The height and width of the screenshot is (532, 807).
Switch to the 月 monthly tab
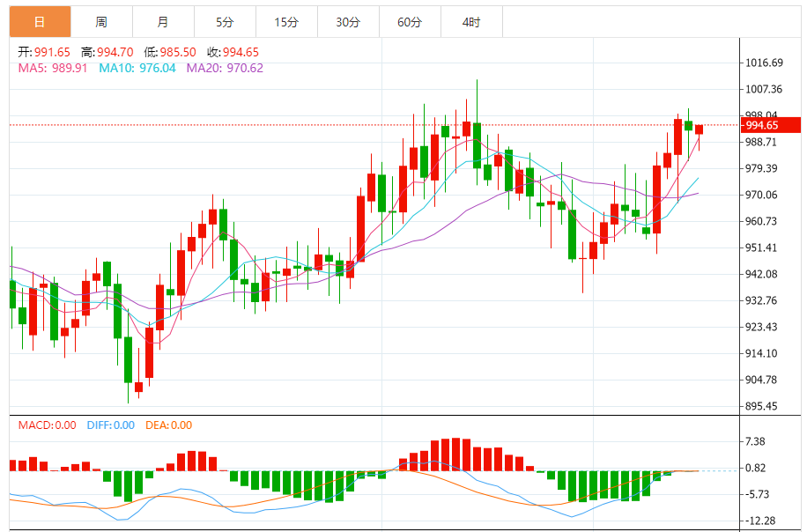click(x=163, y=22)
